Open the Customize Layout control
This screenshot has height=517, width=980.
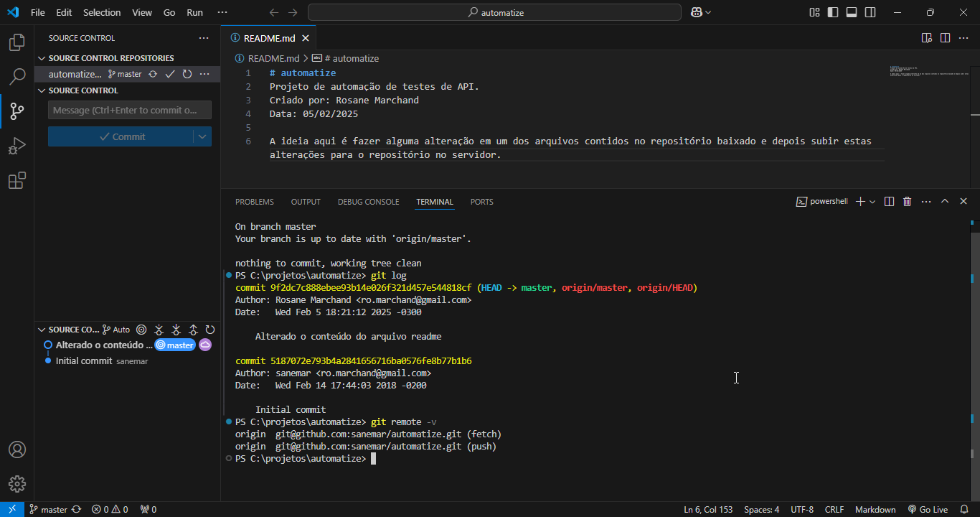[x=814, y=12]
